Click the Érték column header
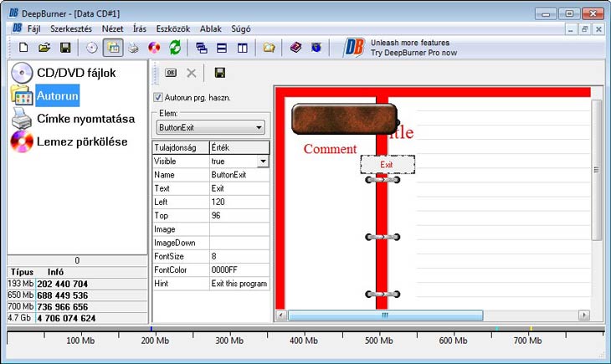This screenshot has height=364, width=611. [x=239, y=147]
